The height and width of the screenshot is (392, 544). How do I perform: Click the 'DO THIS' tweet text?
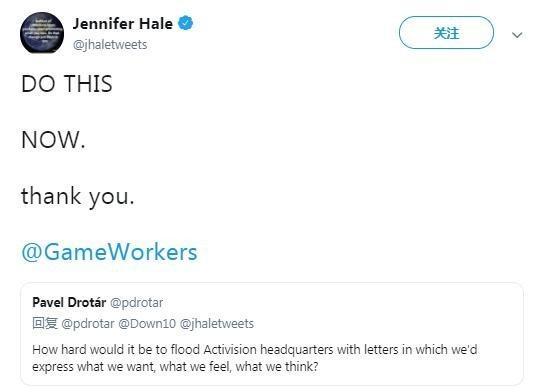pyautogui.click(x=67, y=84)
